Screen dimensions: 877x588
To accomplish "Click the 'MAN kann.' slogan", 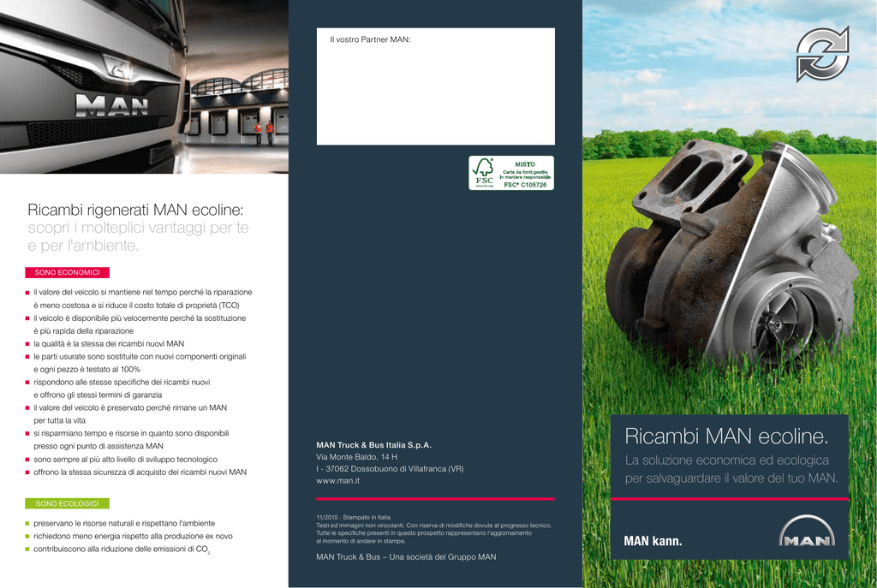I will (x=653, y=541).
